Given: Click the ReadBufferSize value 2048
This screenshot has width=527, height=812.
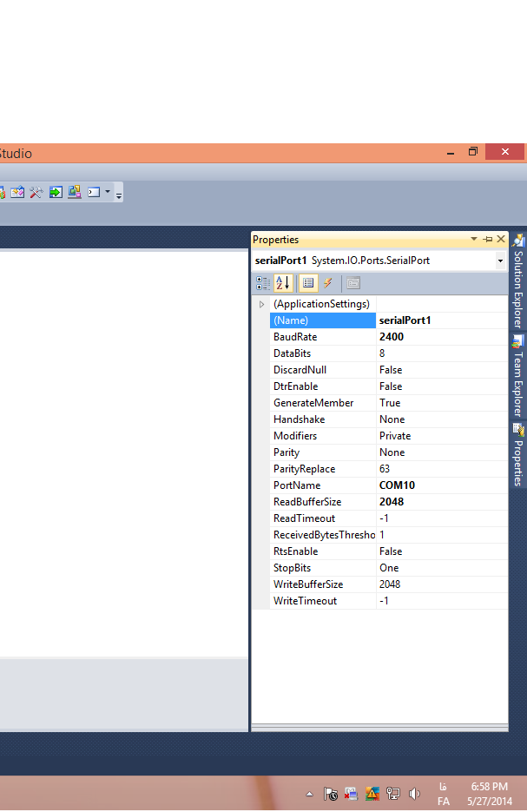Looking at the screenshot, I should click(x=392, y=502).
